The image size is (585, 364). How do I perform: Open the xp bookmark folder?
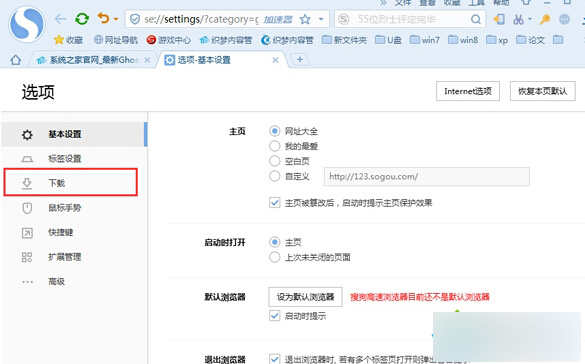[x=497, y=40]
